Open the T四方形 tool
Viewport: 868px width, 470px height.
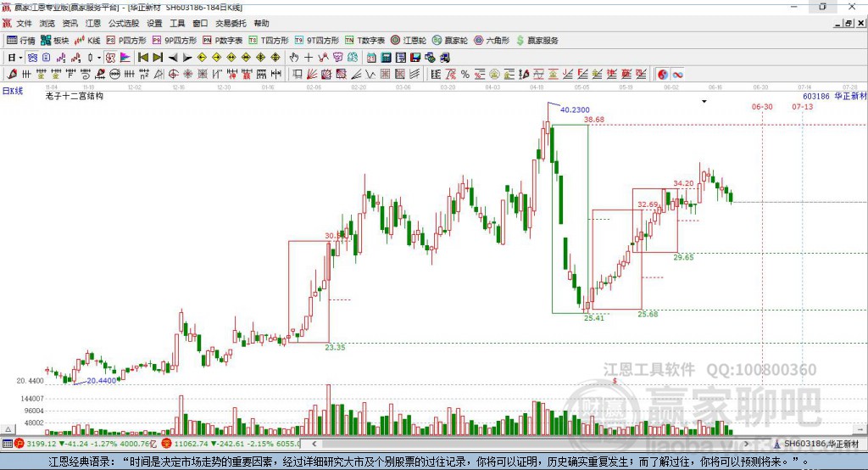click(269, 41)
